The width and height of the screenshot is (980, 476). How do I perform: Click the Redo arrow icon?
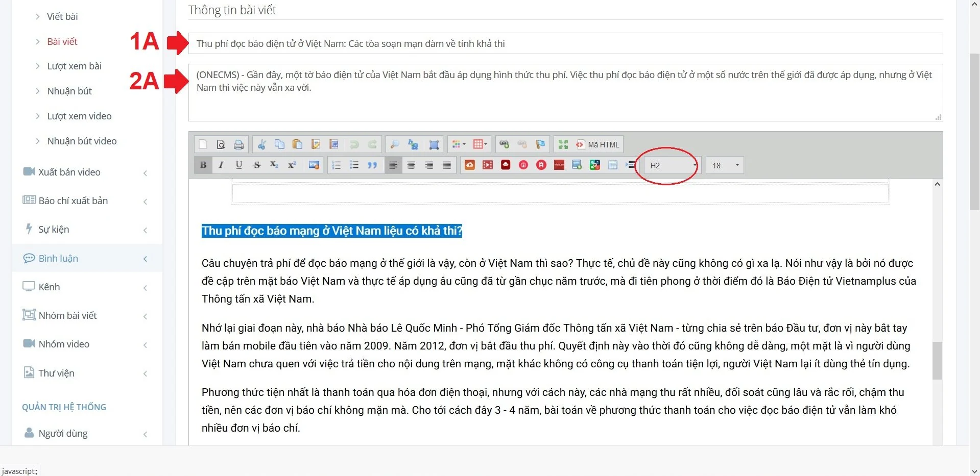point(372,144)
